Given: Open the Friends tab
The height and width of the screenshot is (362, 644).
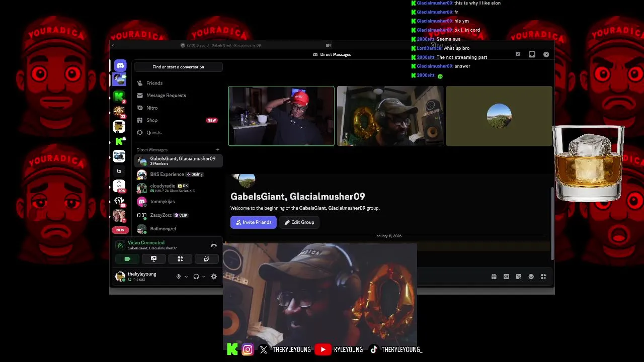Looking at the screenshot, I should click(179, 83).
